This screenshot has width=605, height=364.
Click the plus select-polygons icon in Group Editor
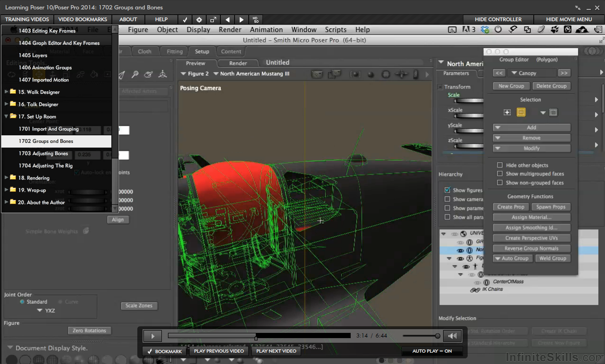point(507,112)
